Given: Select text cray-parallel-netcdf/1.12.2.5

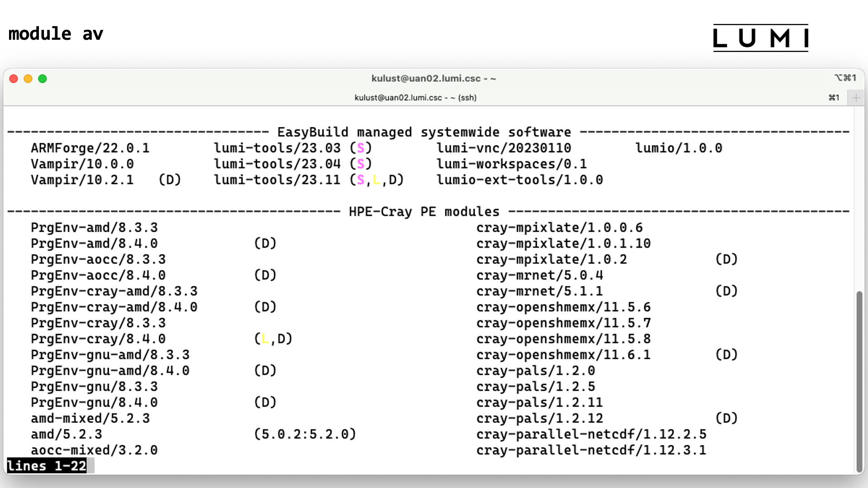Looking at the screenshot, I should 591,434.
